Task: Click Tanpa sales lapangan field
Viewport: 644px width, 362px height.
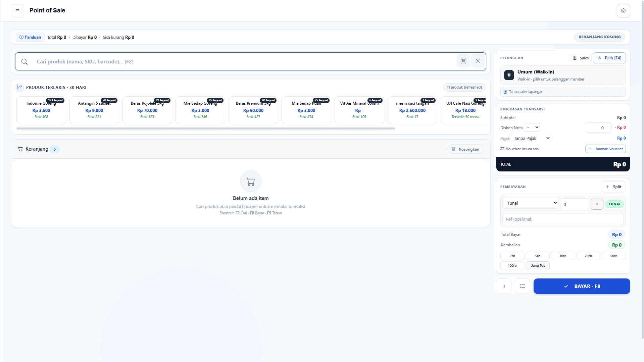Action: pos(563,92)
